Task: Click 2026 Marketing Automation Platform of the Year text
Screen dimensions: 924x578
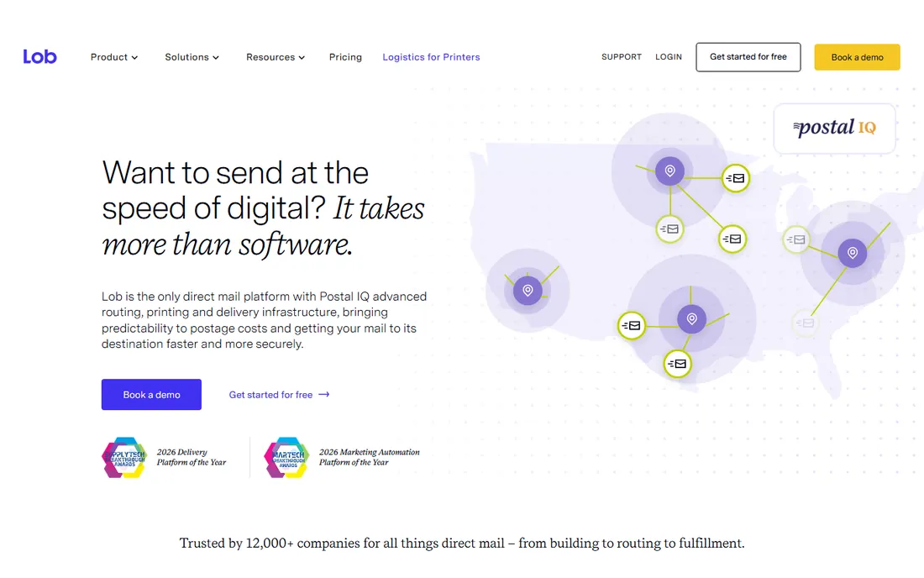Action: [369, 457]
